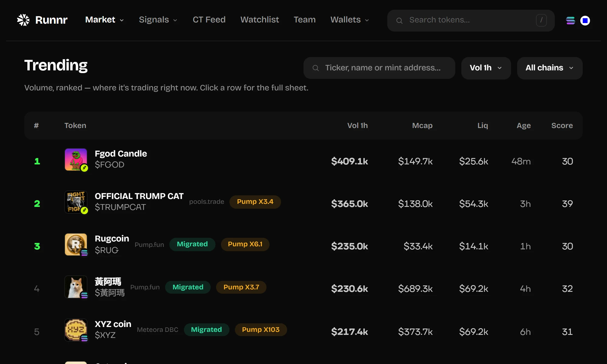The width and height of the screenshot is (607, 364).
Task: Click the magnifier icon in Search tokens
Action: point(399,21)
